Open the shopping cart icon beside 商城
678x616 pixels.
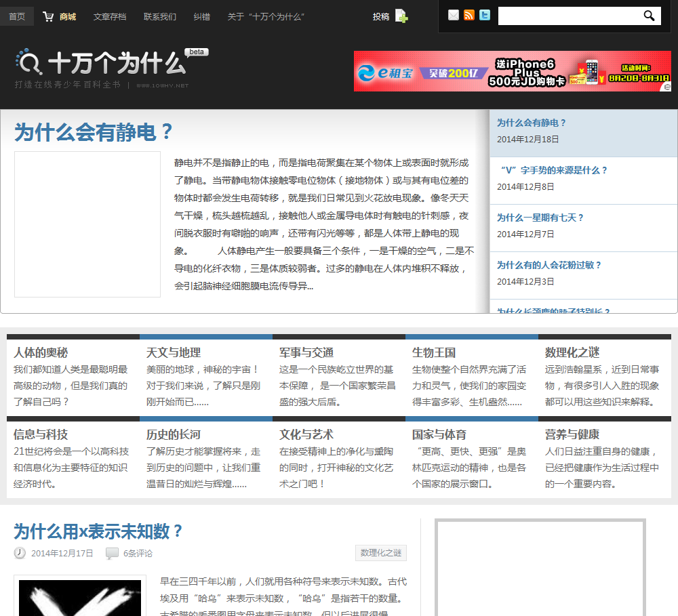48,16
